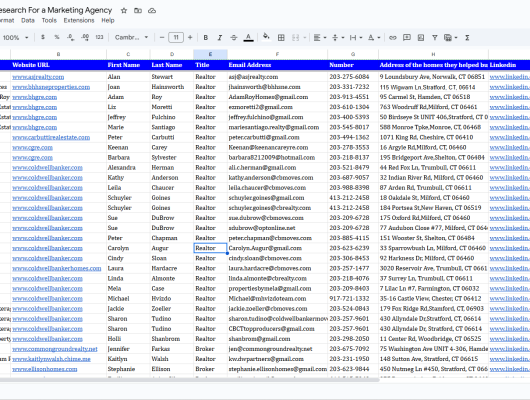The image size is (530, 400).
Task: Select column G header
Action: point(353,54)
